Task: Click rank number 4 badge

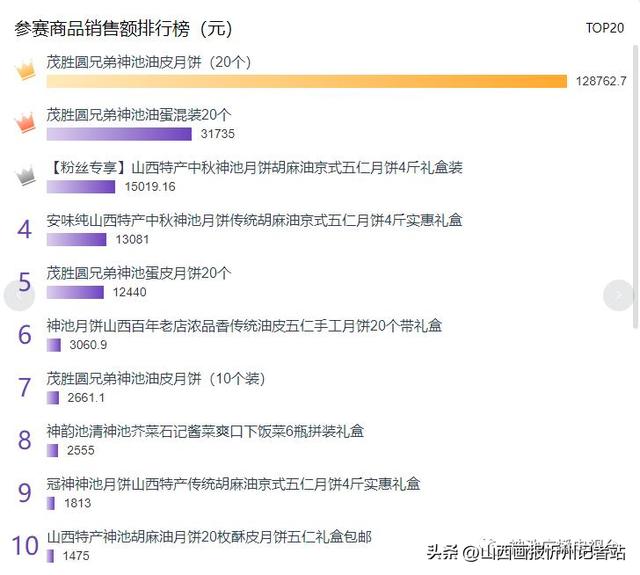Action: click(24, 229)
